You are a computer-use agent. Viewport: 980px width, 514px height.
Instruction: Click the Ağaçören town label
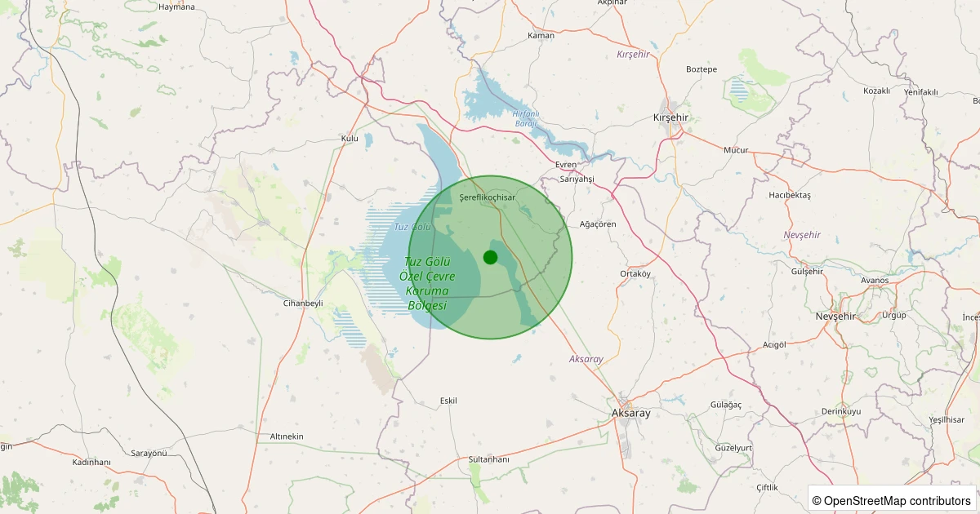pos(597,224)
